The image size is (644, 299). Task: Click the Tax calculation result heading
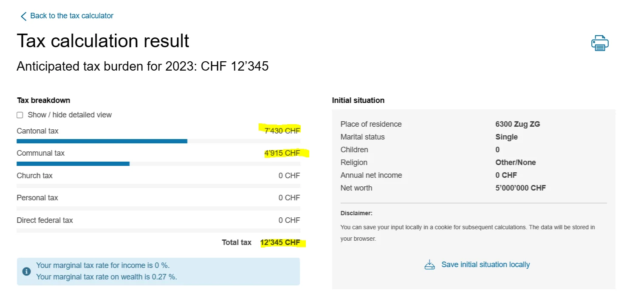point(103,41)
